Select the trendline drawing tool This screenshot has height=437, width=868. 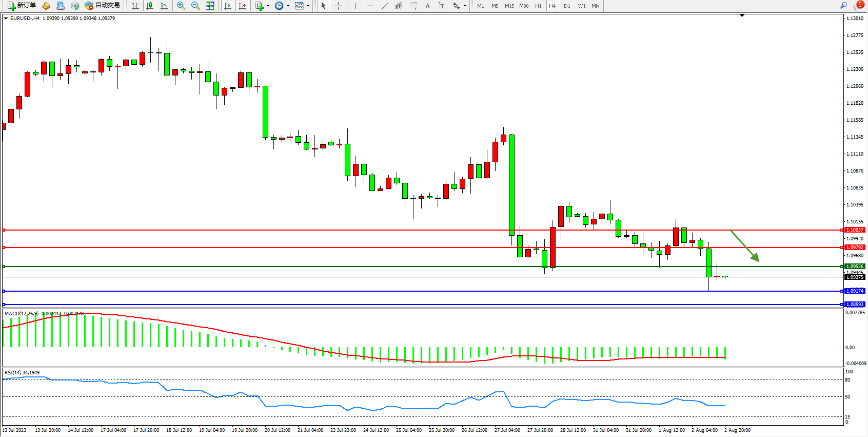tap(385, 6)
